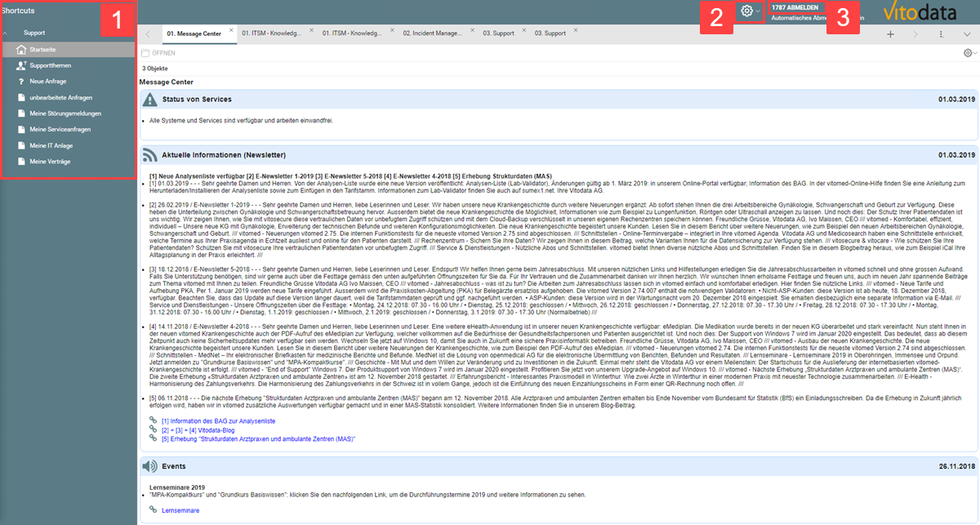
Task: Click the Events section heading
Action: coord(174,466)
